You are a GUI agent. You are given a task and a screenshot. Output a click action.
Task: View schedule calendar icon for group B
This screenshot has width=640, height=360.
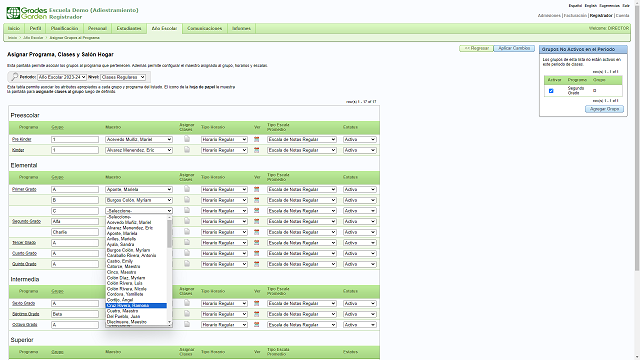(x=256, y=200)
